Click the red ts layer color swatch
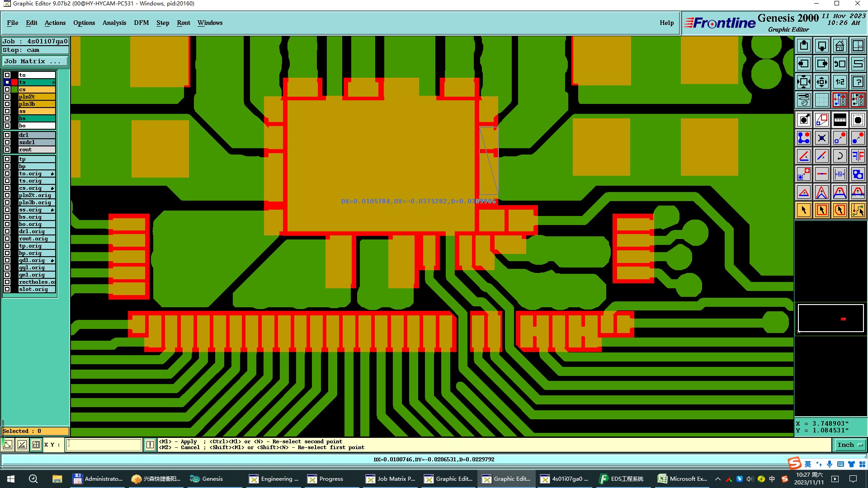 point(14,82)
